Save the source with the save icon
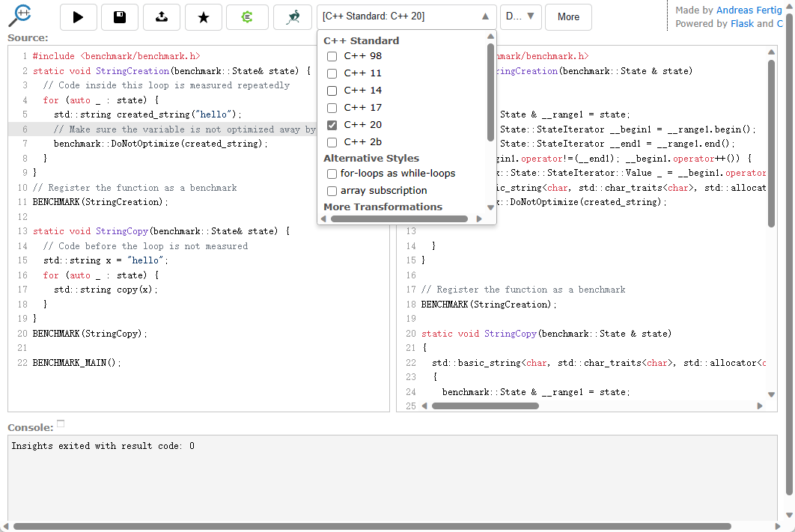Image resolution: width=795 pixels, height=532 pixels. coord(120,17)
